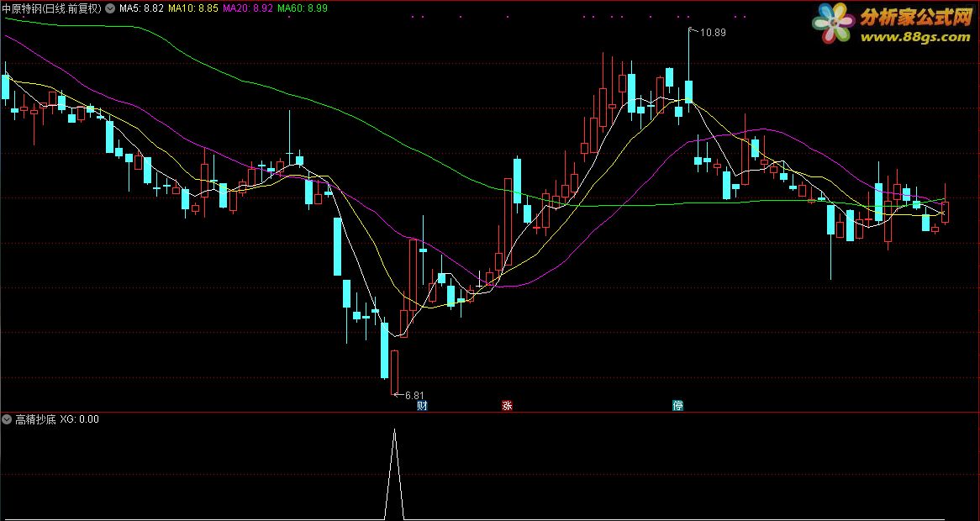Click the 财 marker icon below chart

[x=422, y=406]
